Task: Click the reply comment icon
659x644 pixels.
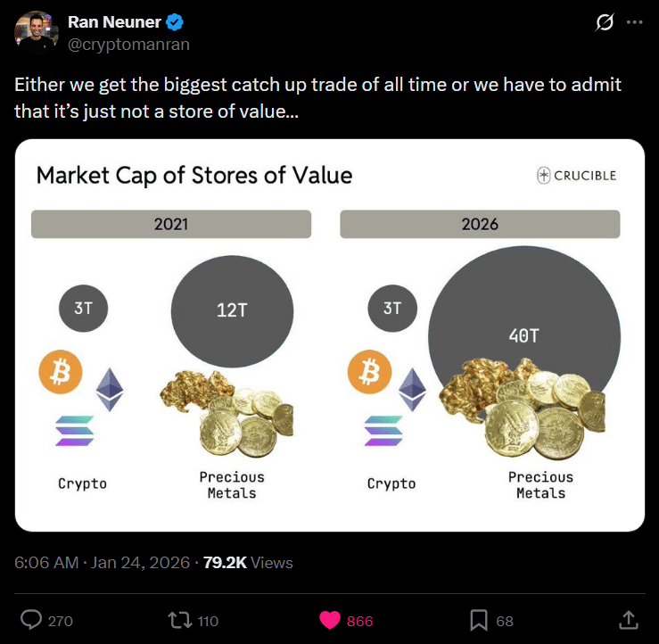Action: [33, 620]
